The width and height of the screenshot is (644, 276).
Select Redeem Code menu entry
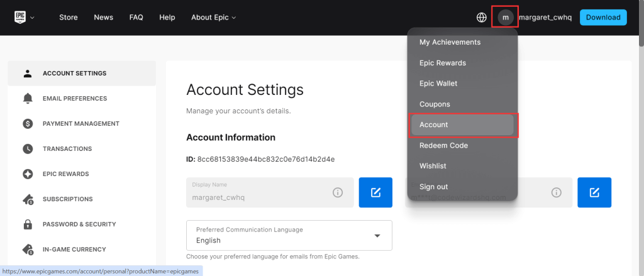click(443, 145)
